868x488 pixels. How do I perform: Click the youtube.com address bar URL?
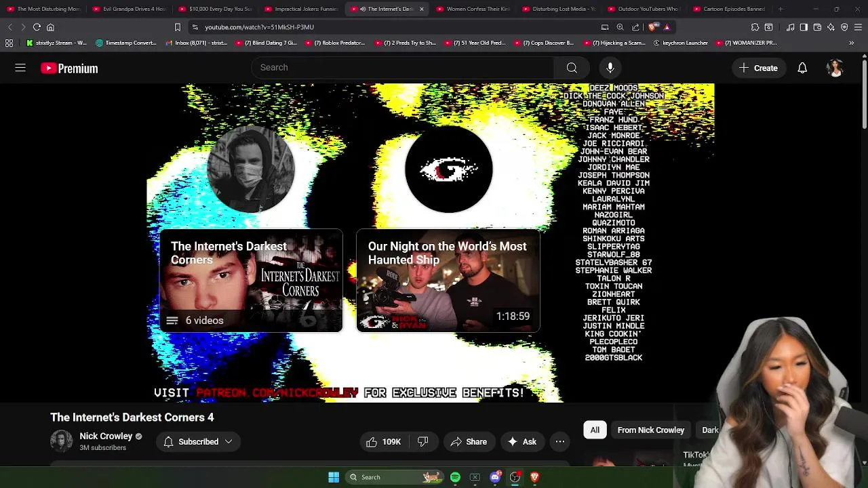click(259, 27)
